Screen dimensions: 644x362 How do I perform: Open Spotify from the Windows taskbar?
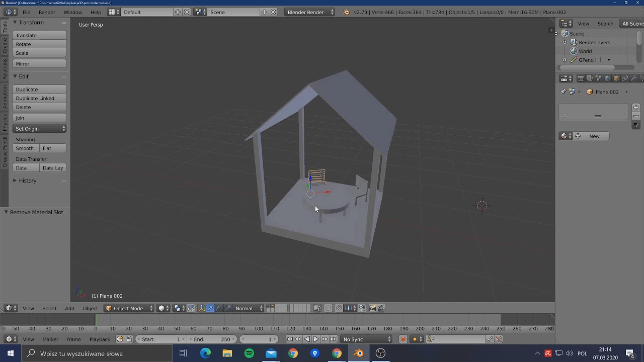pyautogui.click(x=249, y=353)
